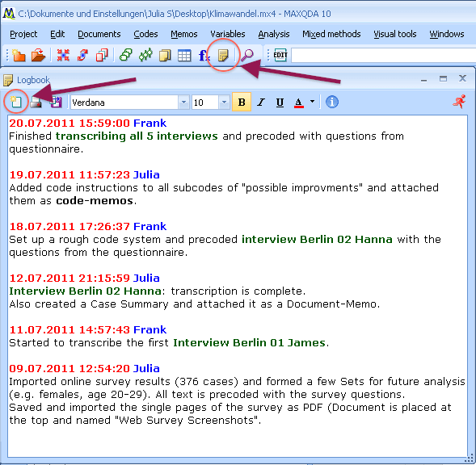Screen dimensions: 476x465
Task: Click the blue info icon
Action: click(x=332, y=102)
